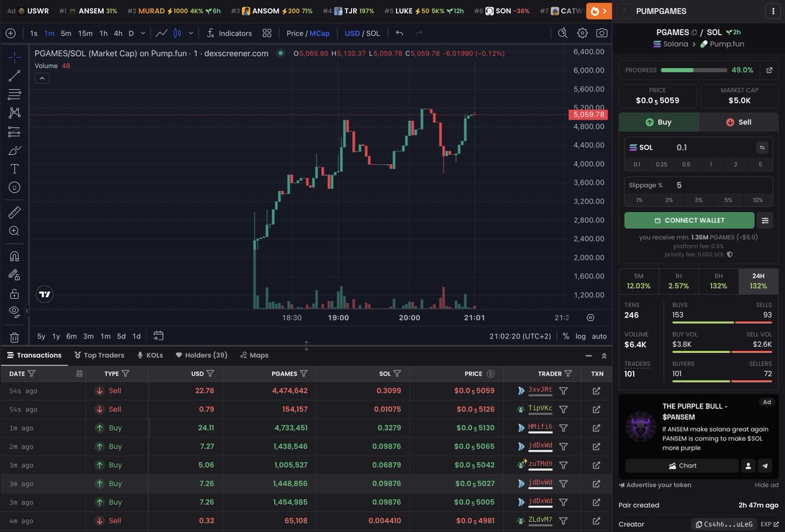
Task: Take a chart snapshot with camera
Action: (602, 33)
